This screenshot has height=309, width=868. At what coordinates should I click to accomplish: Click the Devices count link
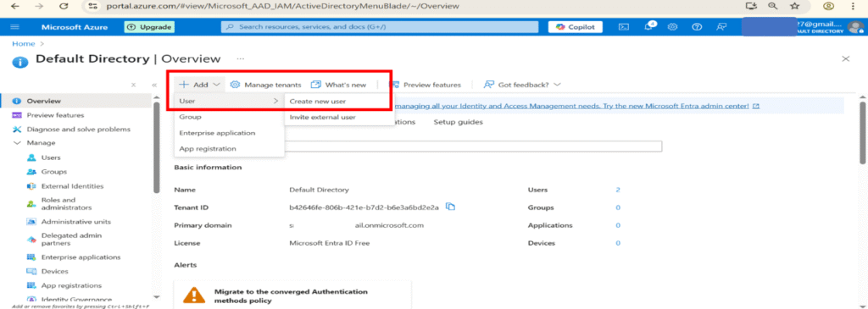click(x=618, y=243)
